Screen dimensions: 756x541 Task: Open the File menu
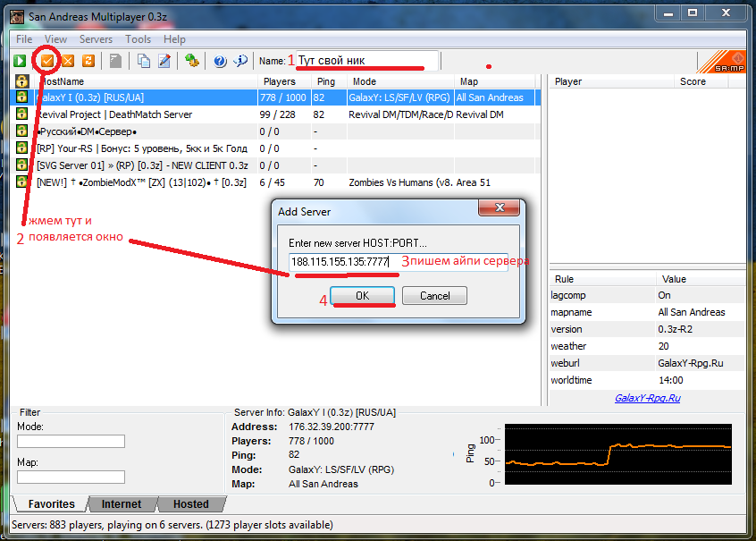(x=24, y=39)
